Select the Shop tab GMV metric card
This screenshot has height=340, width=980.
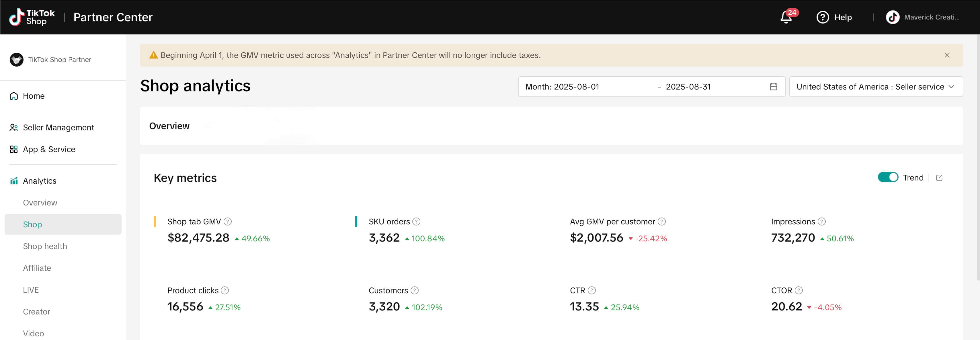218,231
